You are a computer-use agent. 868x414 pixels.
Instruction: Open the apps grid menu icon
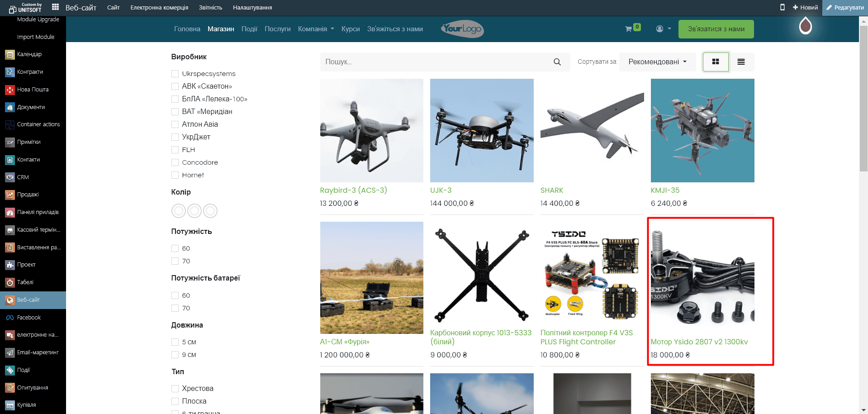coord(55,7)
